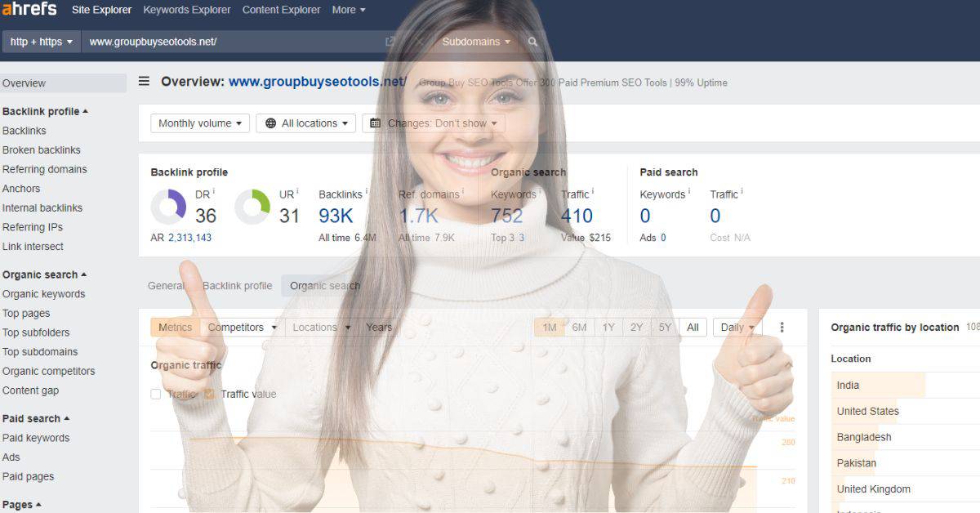Open Overview in the sidebar

[63, 83]
